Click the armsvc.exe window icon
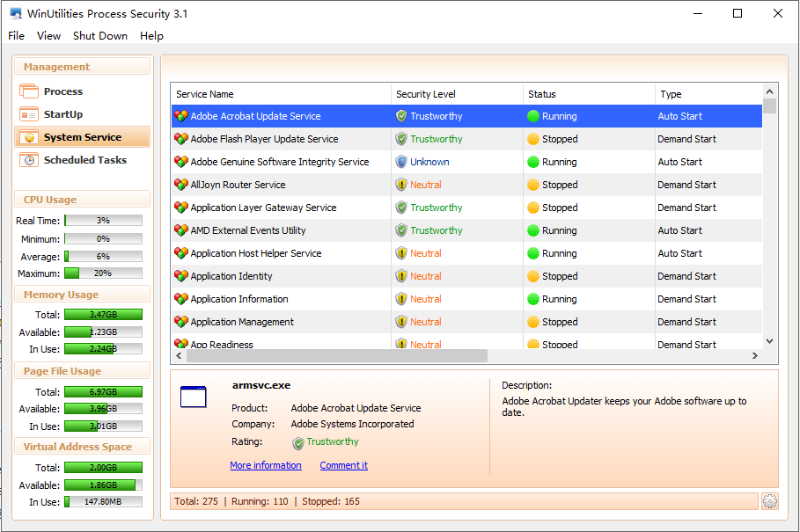This screenshot has height=532, width=800. pyautogui.click(x=194, y=397)
